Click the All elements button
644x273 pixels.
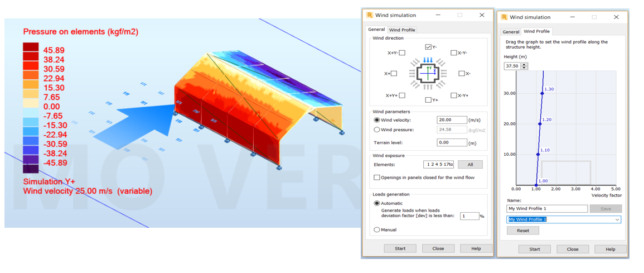[x=470, y=165]
